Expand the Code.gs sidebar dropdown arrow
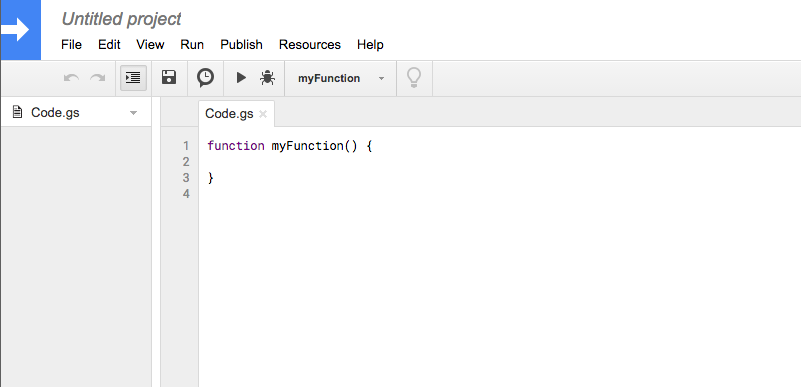801x387 pixels. (x=133, y=113)
